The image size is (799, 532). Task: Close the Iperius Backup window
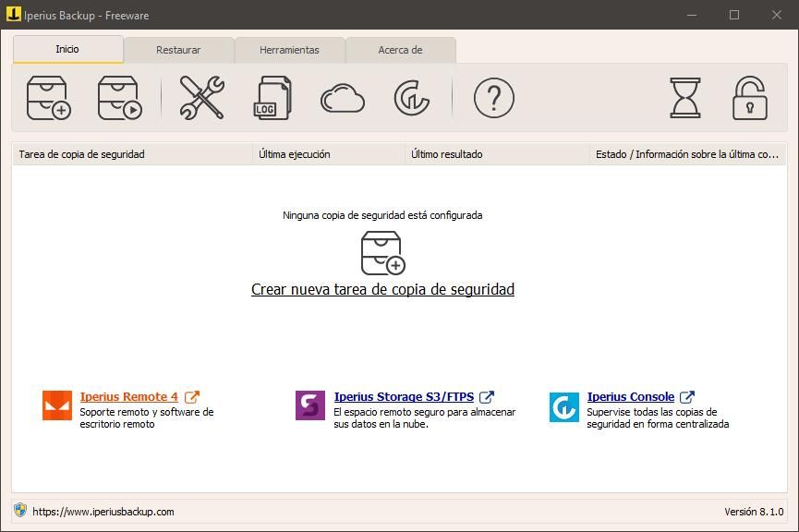click(x=777, y=15)
